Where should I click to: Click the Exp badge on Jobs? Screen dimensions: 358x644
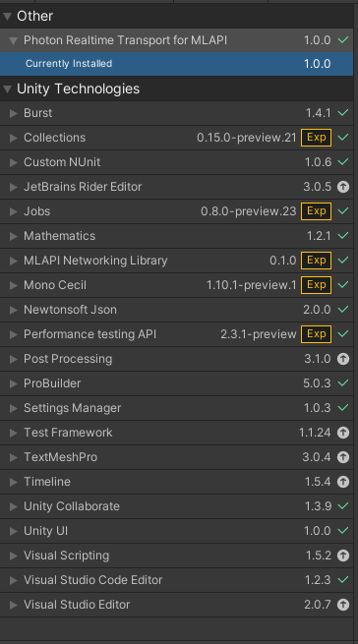316,211
